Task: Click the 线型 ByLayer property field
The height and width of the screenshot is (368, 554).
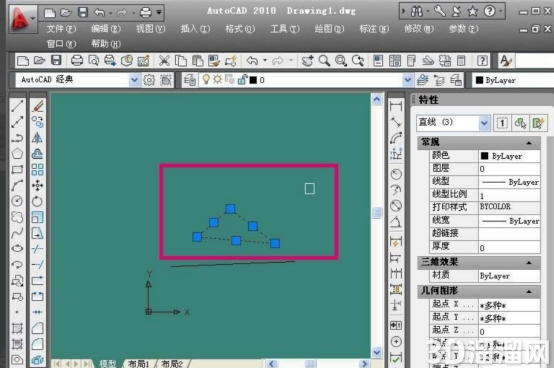Action: 509,182
